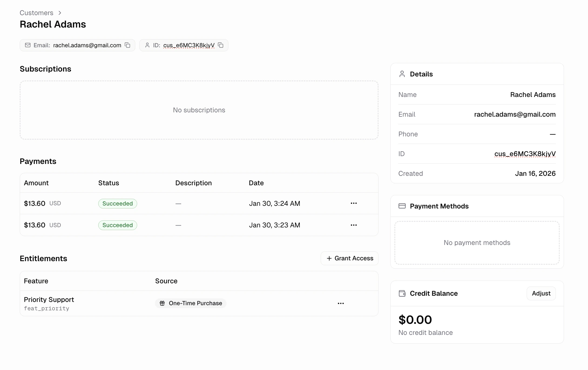Click the envelope icon in the email chip
The image size is (588, 370).
pos(28,45)
